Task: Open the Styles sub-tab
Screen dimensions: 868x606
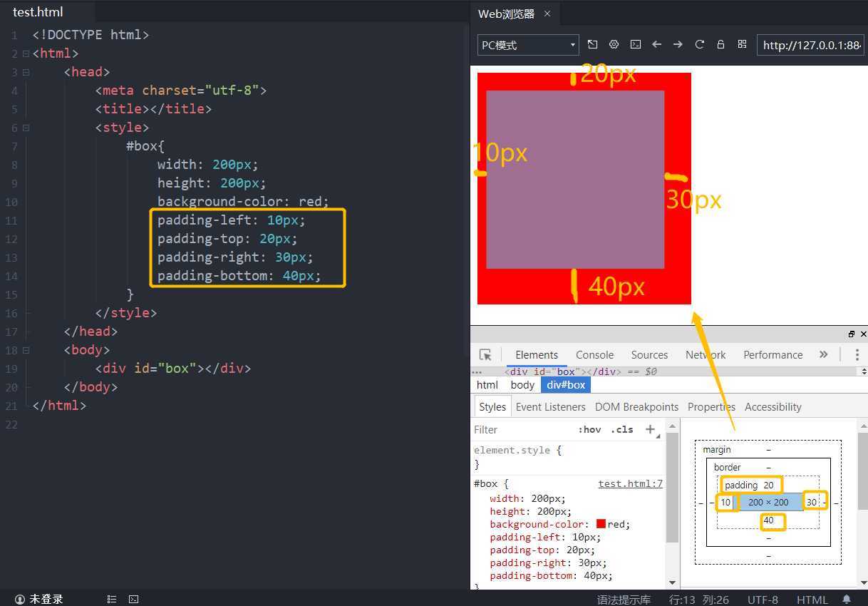Action: 492,407
